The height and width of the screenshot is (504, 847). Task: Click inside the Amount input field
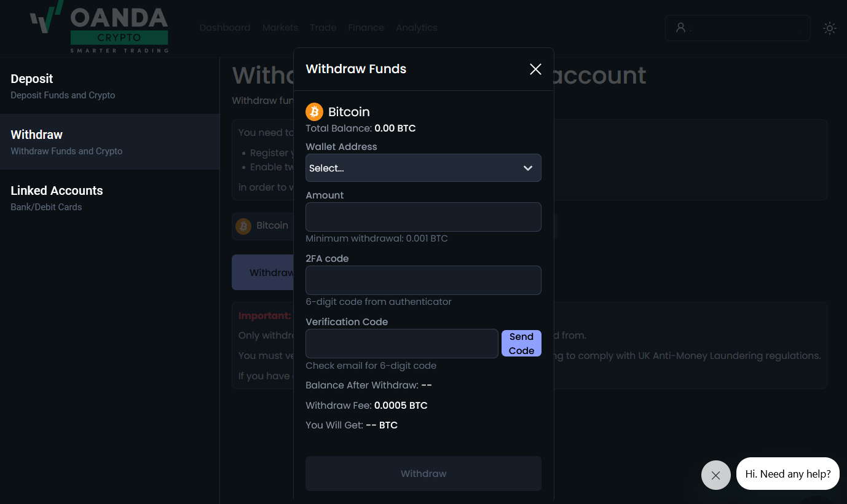tap(423, 217)
